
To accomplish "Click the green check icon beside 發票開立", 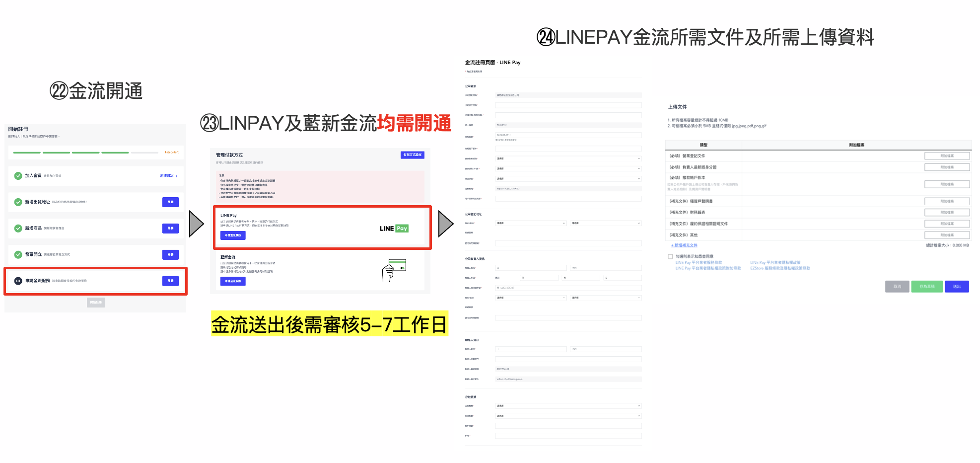I will 18,254.
